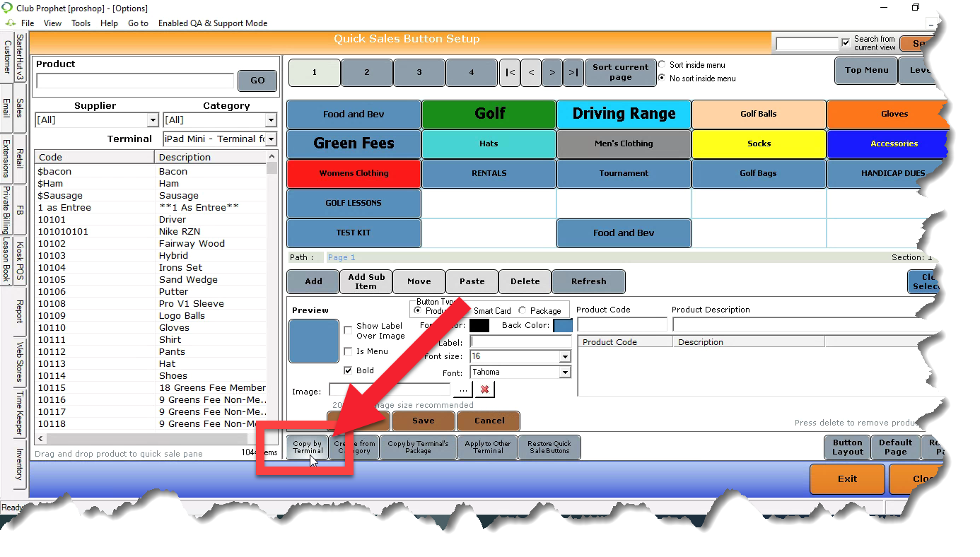Open the image file browser with the ... icon
Screen dimensions: 980x557
tap(463, 389)
